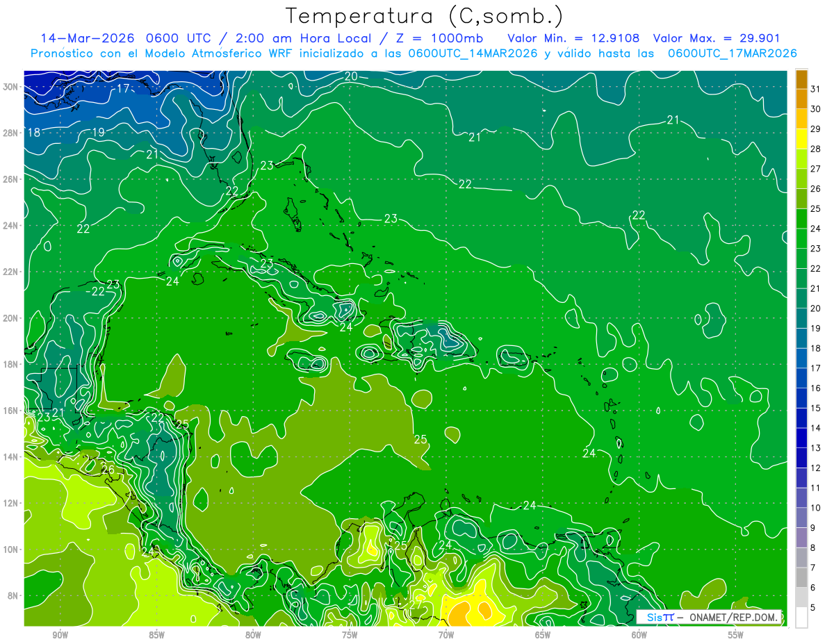Click the "28N" latitude axis label
Viewport: 834px width, 644px height.
coord(10,133)
